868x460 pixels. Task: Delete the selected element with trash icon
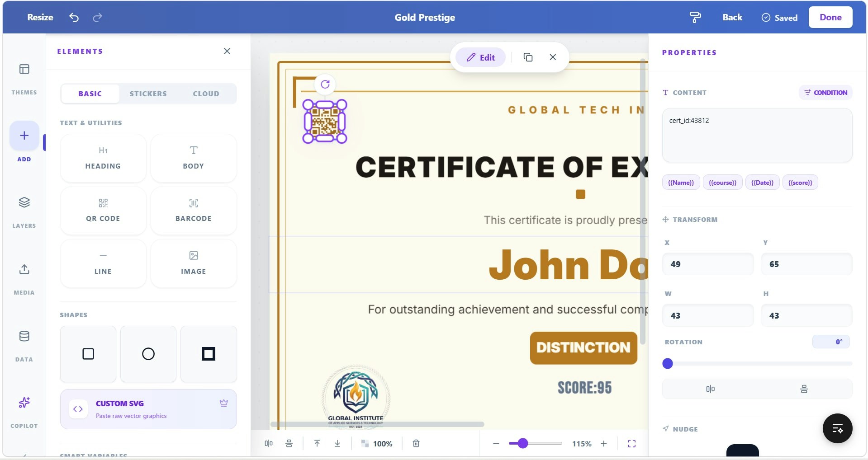[416, 444]
